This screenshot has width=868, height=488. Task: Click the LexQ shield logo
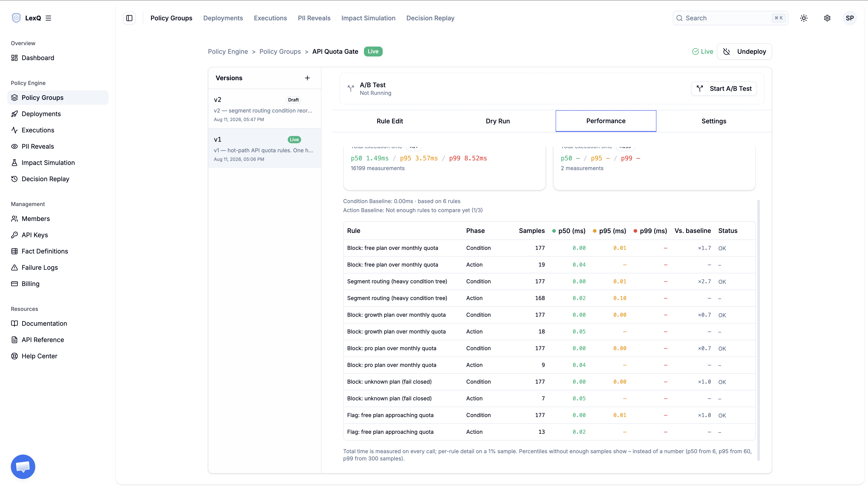16,18
